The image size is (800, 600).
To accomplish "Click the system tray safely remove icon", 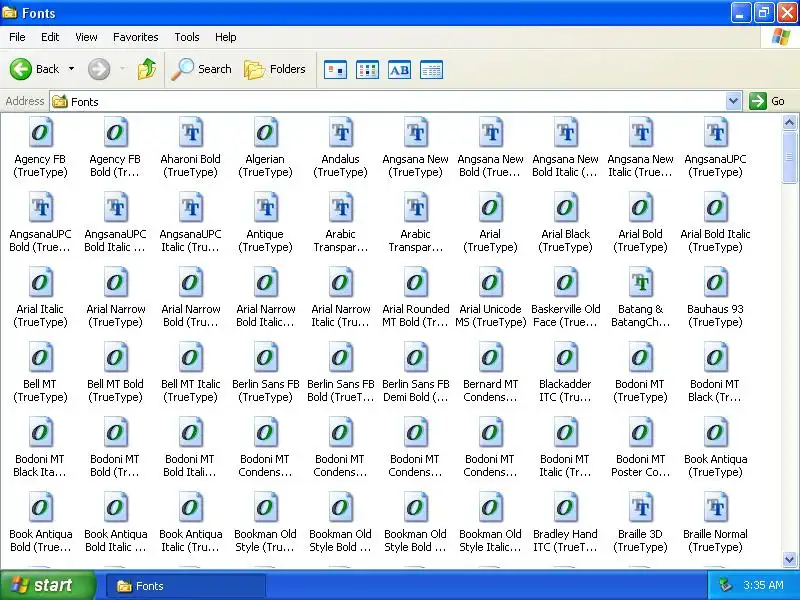I will click(x=724, y=585).
